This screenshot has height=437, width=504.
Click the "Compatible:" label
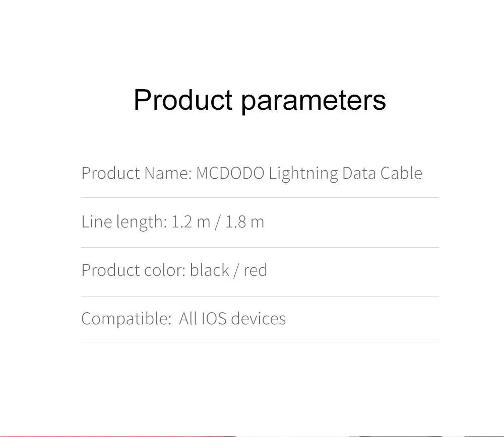[x=126, y=319]
